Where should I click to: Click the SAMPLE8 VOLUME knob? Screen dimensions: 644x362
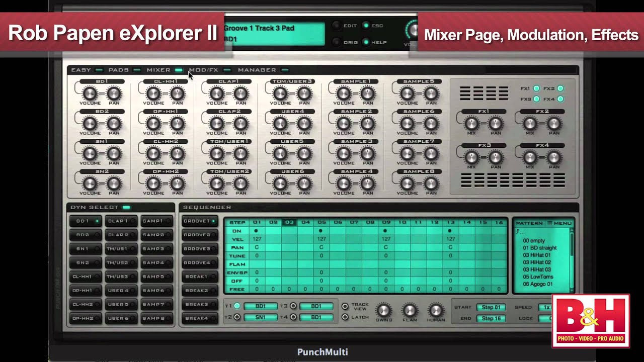click(x=407, y=184)
